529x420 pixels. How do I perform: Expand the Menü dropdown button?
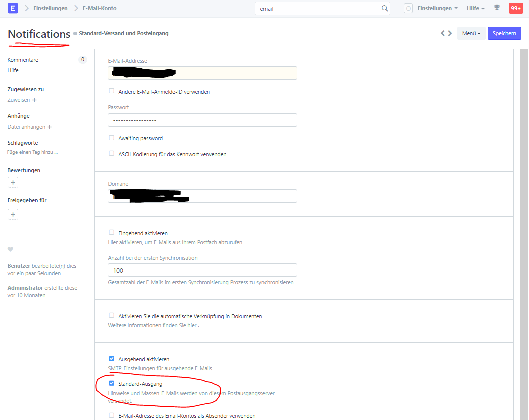point(471,33)
